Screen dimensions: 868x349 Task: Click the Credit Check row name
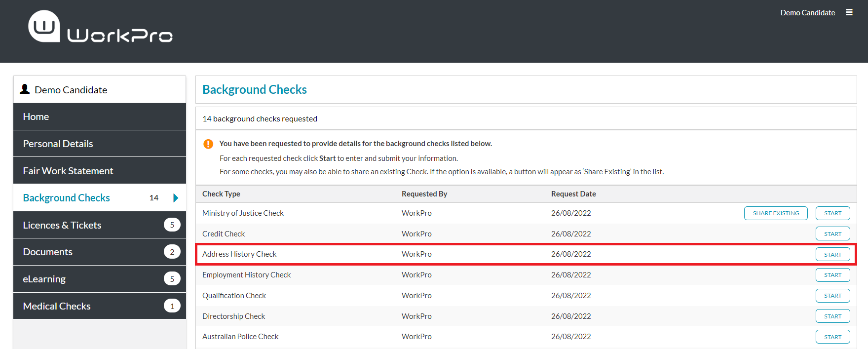pyautogui.click(x=224, y=234)
